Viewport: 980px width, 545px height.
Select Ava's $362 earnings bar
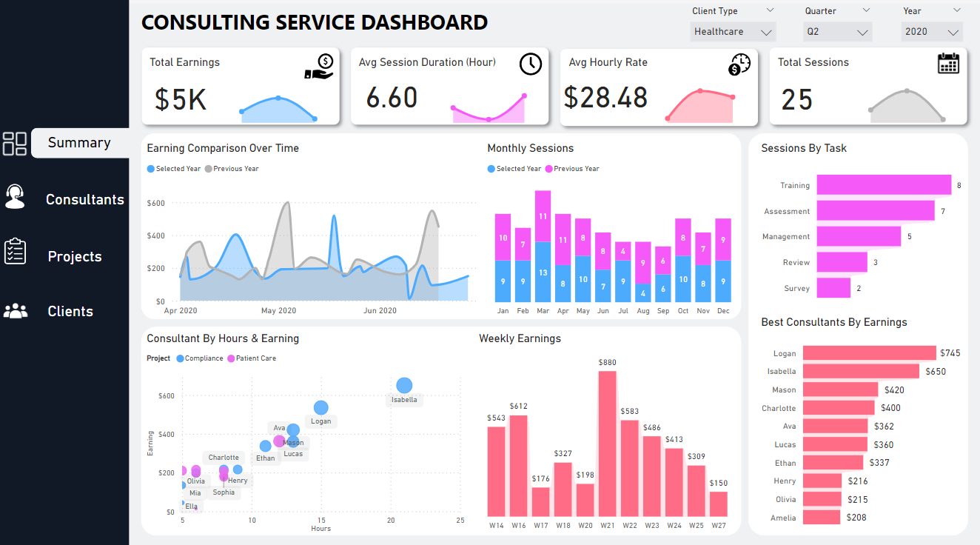[x=835, y=426]
